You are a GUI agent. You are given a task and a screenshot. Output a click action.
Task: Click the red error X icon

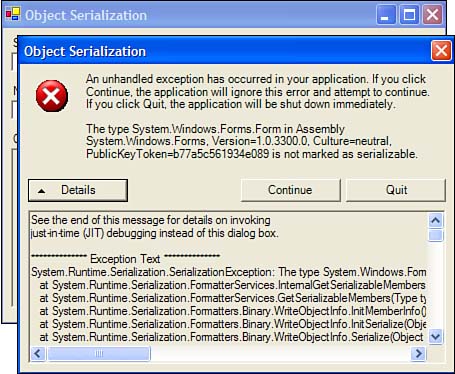tap(52, 96)
